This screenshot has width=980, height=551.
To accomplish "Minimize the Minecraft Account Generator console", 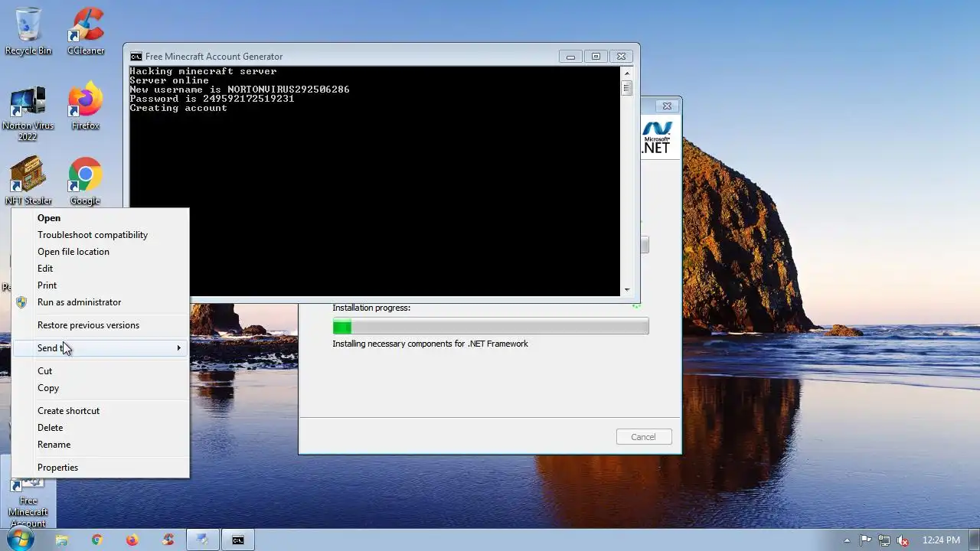I will pyautogui.click(x=570, y=57).
